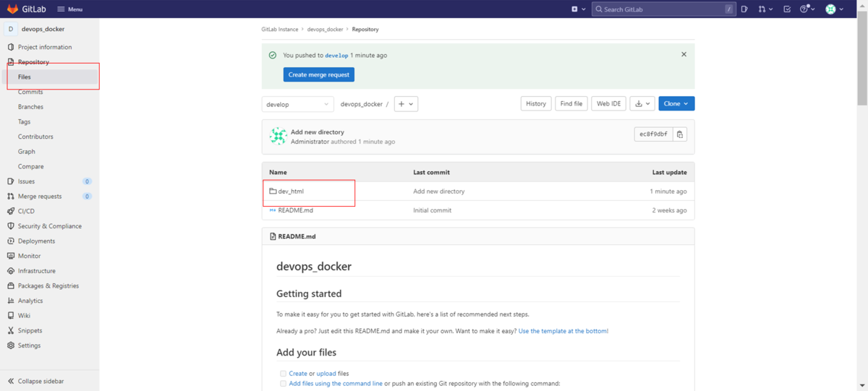Expand the Clone dropdown

676,104
